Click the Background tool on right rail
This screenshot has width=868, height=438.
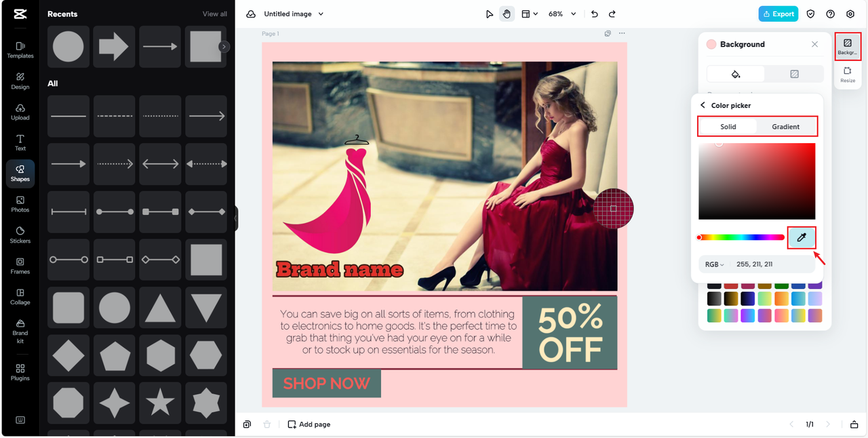(848, 46)
